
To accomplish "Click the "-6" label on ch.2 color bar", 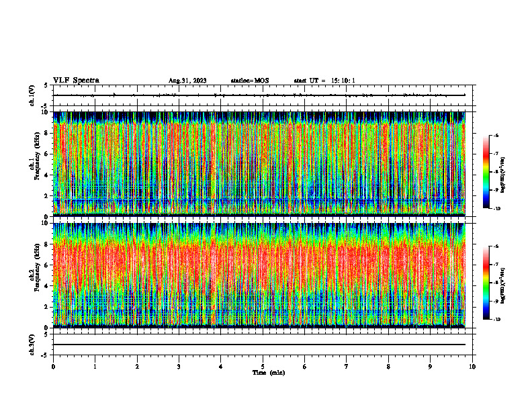I will (x=496, y=246).
